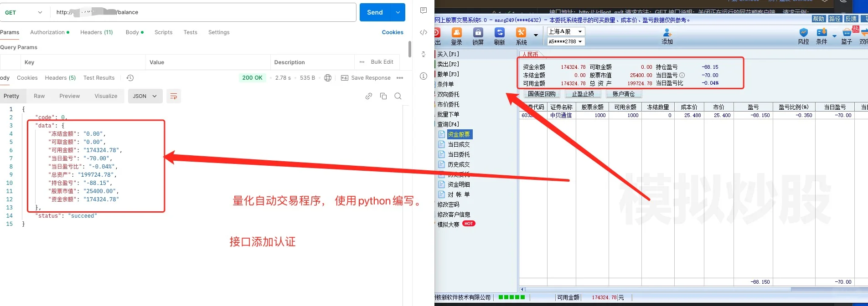Click the 反馈 feedback button in title bar
Viewport: 868px width, 306px height.
[851, 19]
